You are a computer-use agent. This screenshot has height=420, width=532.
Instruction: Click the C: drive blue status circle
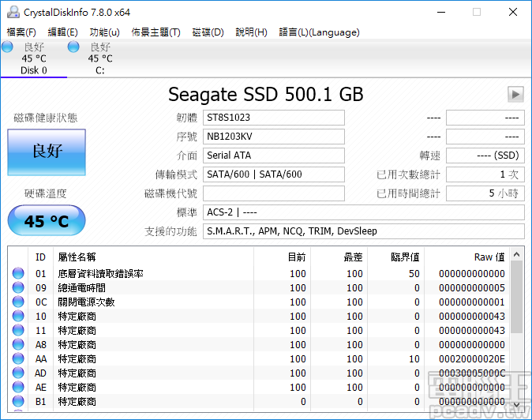[73, 47]
